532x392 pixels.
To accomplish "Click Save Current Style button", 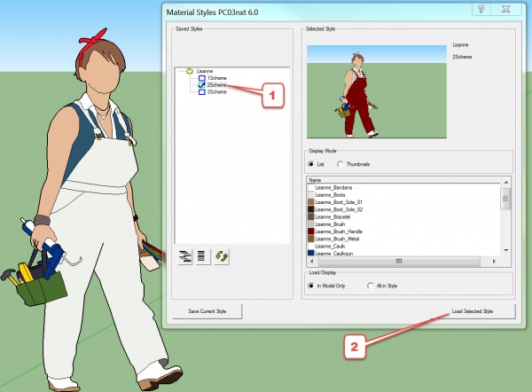I will click(207, 311).
